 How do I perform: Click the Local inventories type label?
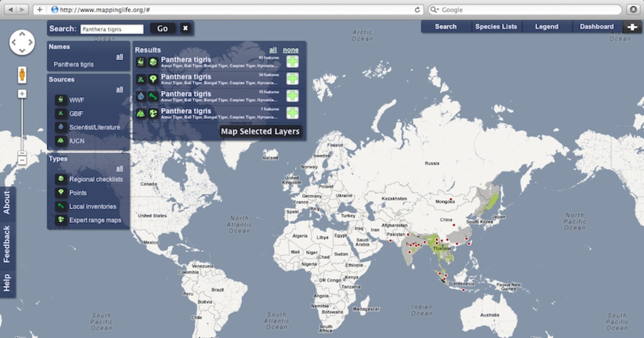click(93, 207)
